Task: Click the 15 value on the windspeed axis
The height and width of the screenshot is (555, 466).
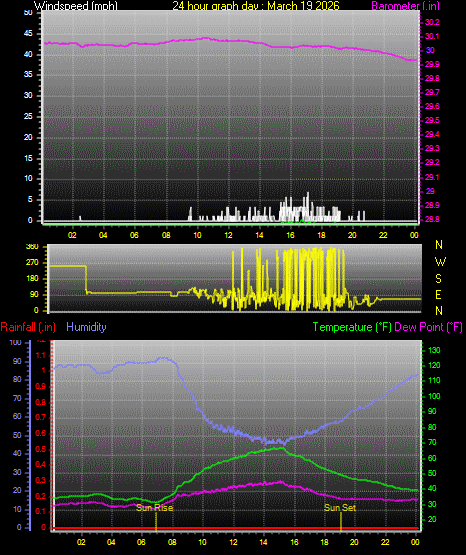Action: coord(28,158)
